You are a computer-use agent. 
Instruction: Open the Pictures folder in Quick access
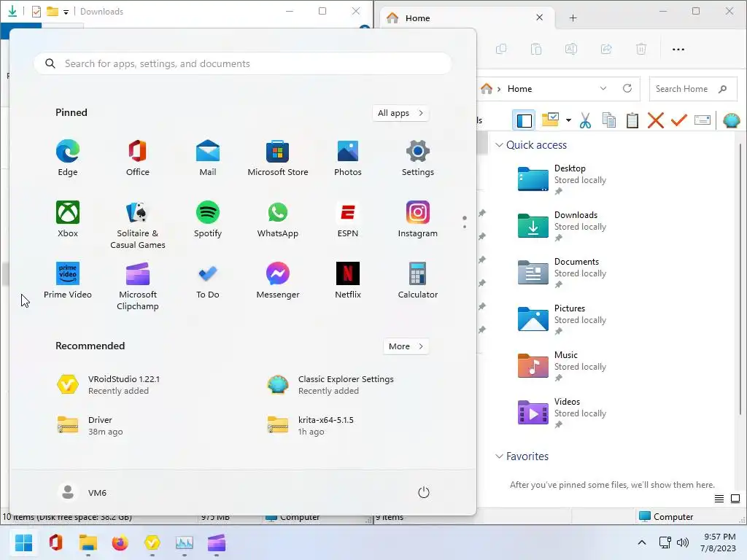coord(562,319)
